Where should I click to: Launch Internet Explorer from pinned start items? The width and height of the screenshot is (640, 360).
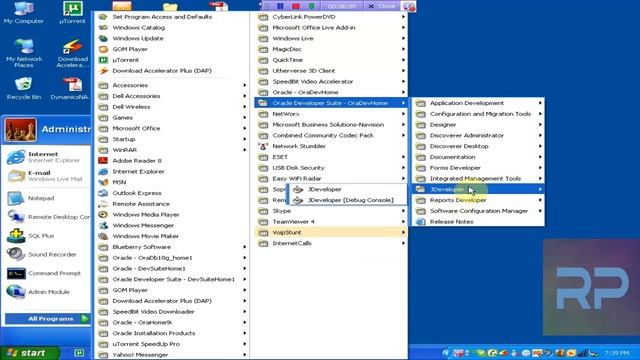[46, 157]
